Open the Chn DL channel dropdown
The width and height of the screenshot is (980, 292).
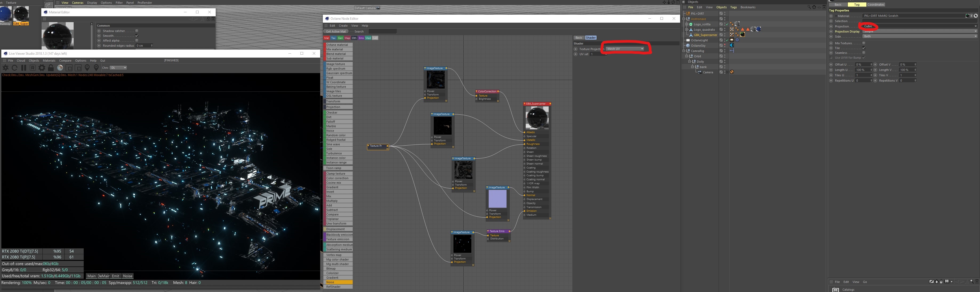pos(118,68)
